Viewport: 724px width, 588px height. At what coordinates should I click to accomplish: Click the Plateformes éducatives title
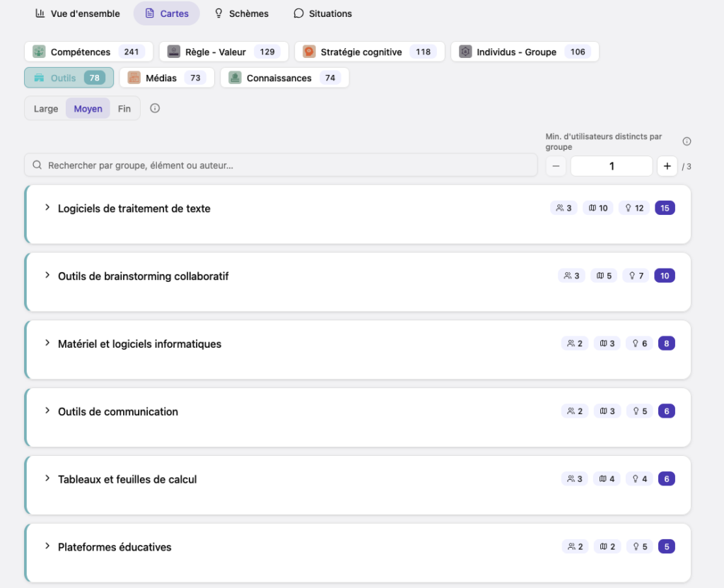(x=115, y=547)
